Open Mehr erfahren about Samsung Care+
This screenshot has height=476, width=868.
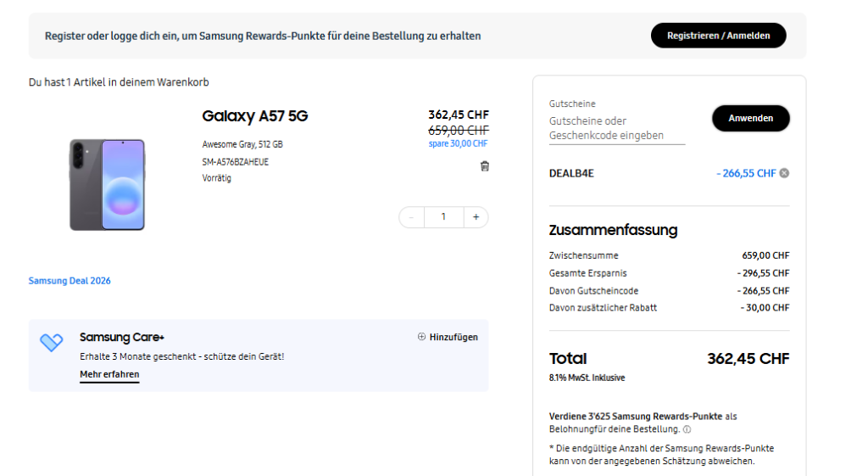point(109,374)
